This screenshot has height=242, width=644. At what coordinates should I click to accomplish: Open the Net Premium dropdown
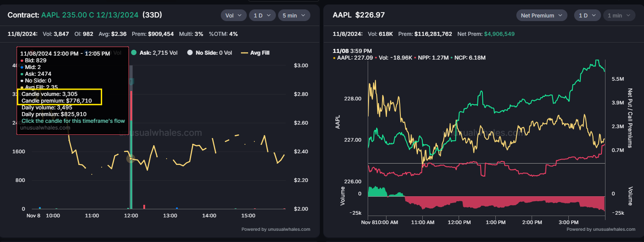541,15
